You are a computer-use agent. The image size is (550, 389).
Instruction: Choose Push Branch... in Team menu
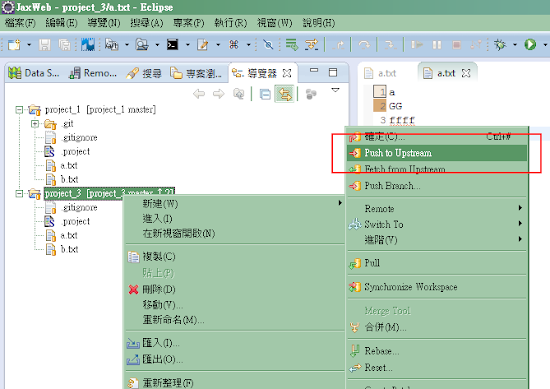(437, 185)
